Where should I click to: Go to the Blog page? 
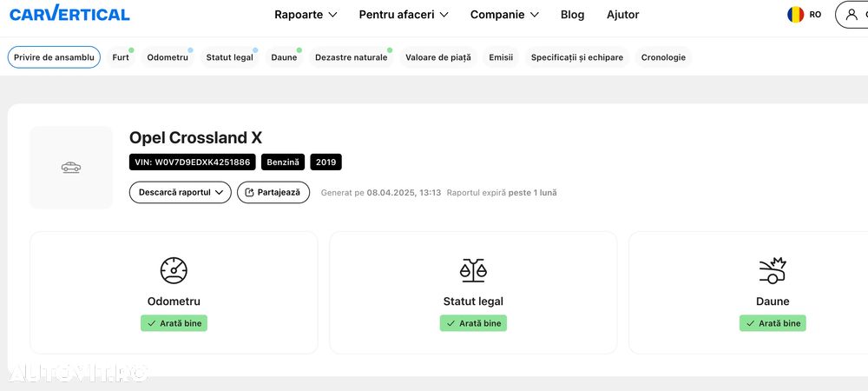(x=572, y=15)
